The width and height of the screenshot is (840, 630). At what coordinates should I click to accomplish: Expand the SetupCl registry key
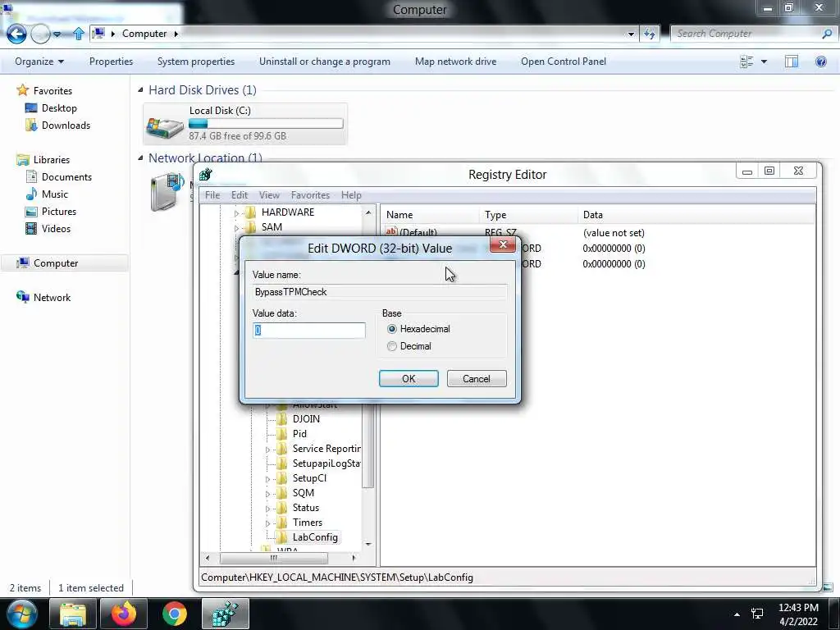tap(267, 479)
